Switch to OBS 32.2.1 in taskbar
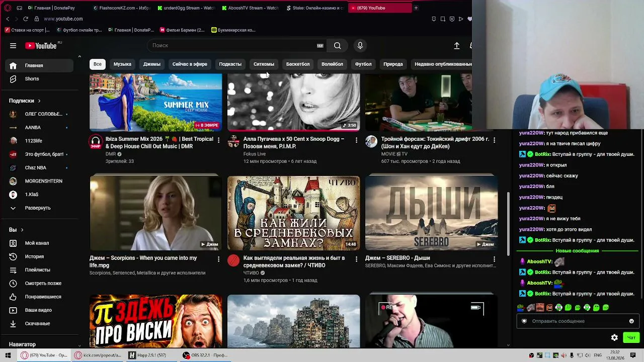644x362 pixels. tap(205, 355)
